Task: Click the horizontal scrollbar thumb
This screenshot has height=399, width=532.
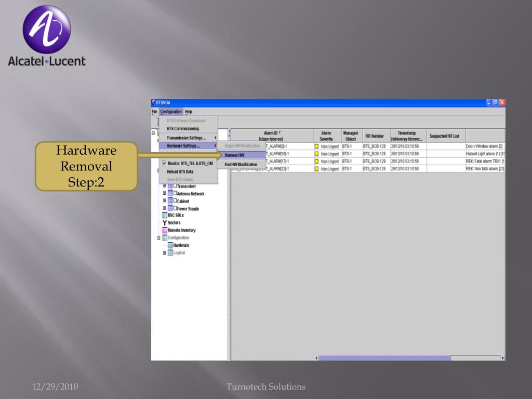Action: (384, 357)
